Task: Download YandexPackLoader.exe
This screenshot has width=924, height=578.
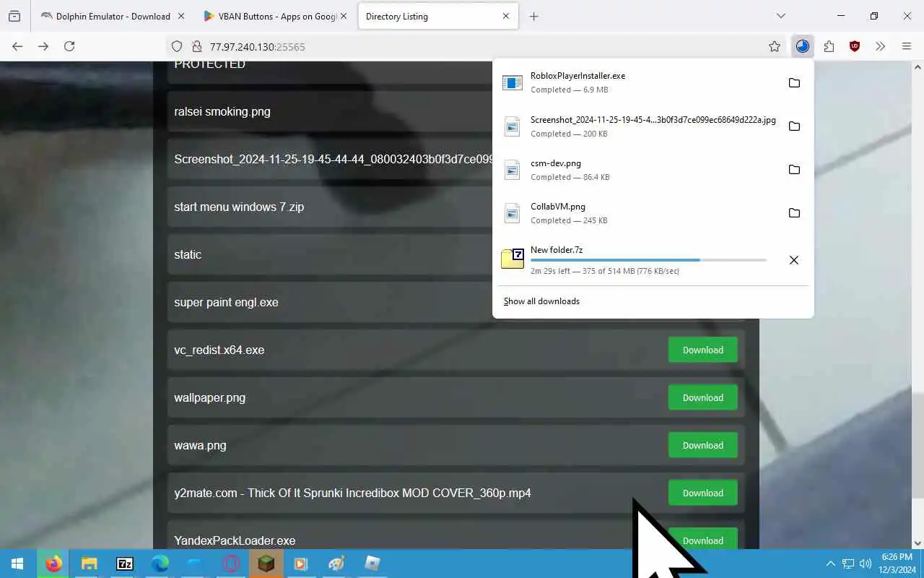Action: [703, 538]
